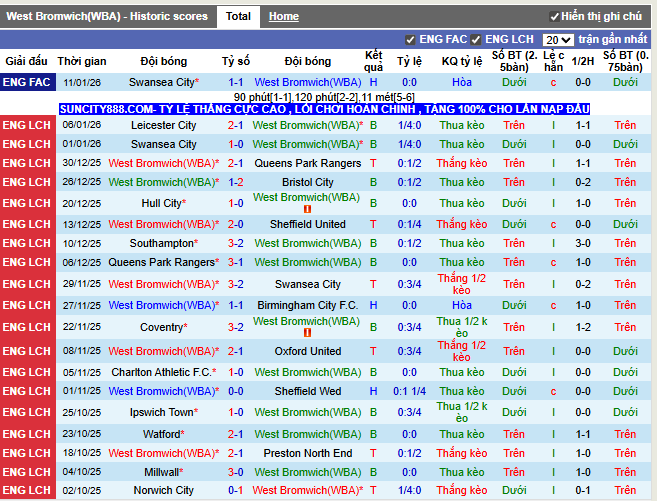Viewport: 657px width, 501px height.
Task: Click score 0-0 in Sheffield Wed row
Action: (x=235, y=391)
